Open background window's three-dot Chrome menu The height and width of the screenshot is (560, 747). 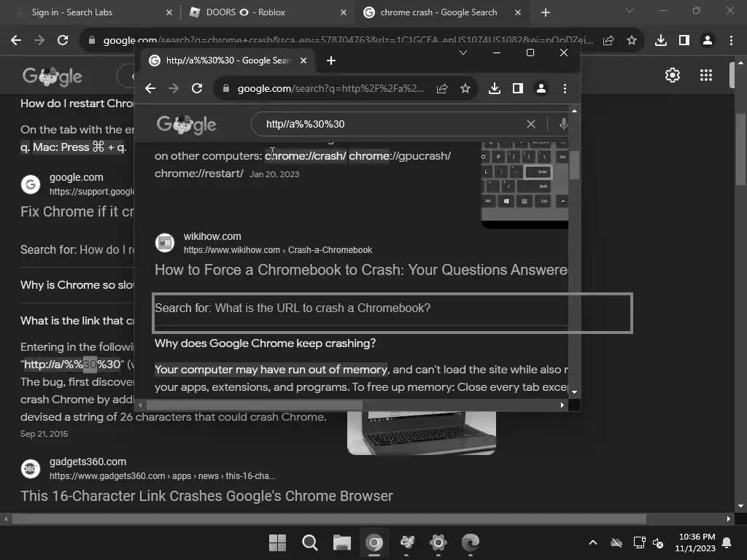point(731,41)
